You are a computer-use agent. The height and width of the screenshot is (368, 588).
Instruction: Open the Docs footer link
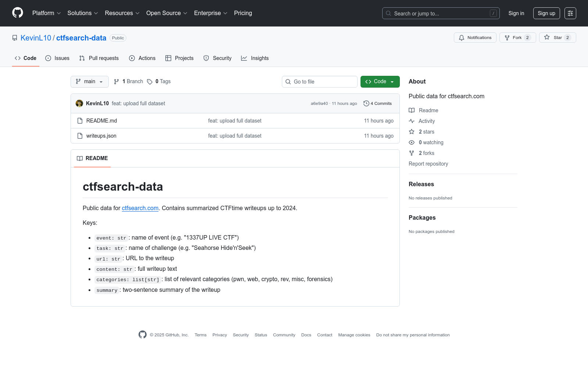tap(306, 335)
